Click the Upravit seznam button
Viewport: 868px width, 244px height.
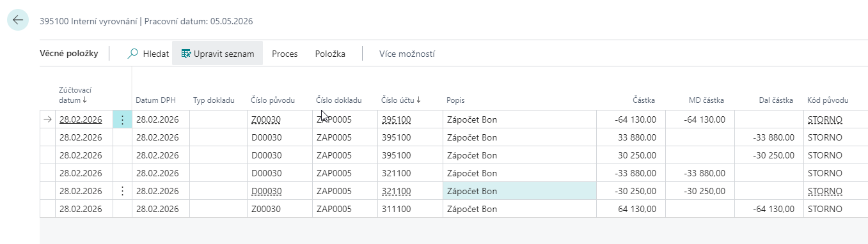[217, 54]
